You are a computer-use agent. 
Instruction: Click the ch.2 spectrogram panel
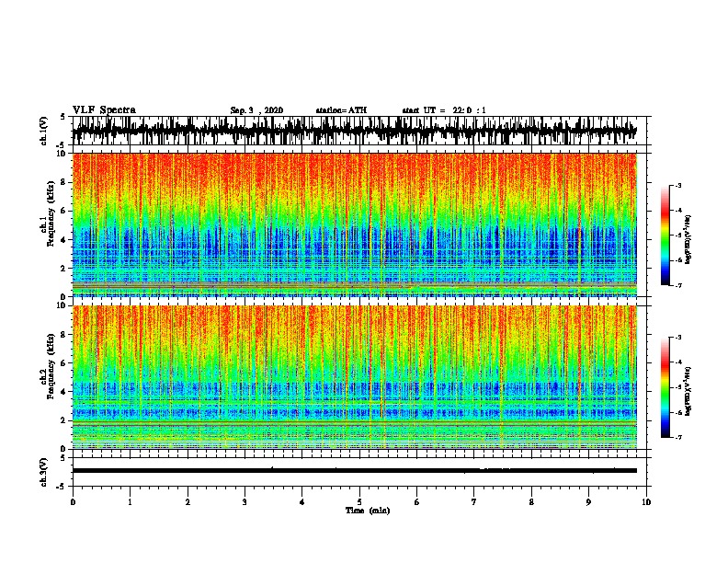(x=355, y=377)
